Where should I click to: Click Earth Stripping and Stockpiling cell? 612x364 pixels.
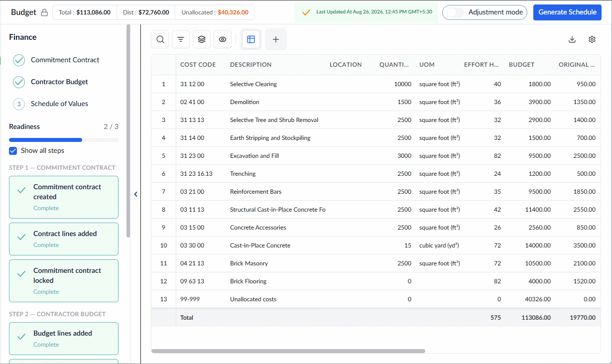(270, 138)
